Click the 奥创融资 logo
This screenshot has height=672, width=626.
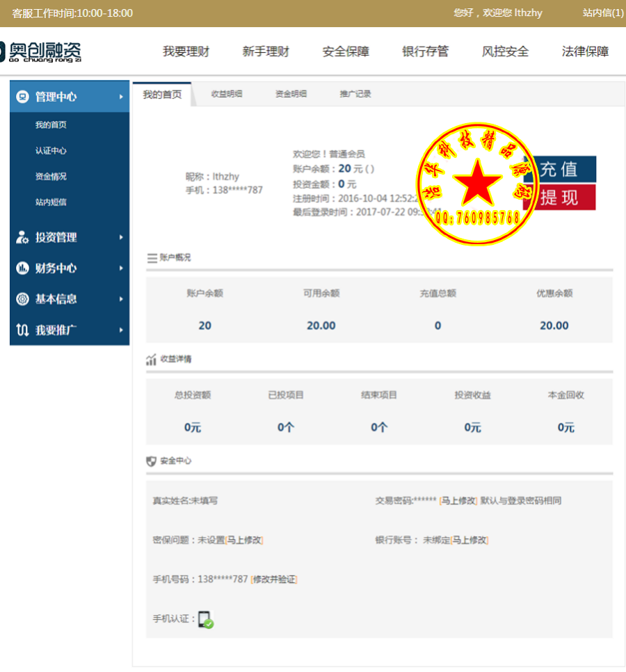(41, 52)
